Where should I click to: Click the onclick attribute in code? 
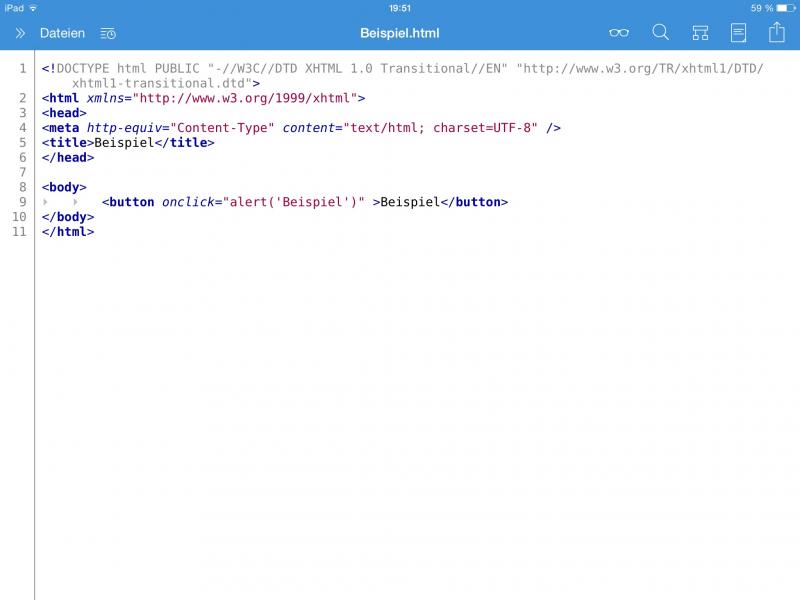pos(190,202)
